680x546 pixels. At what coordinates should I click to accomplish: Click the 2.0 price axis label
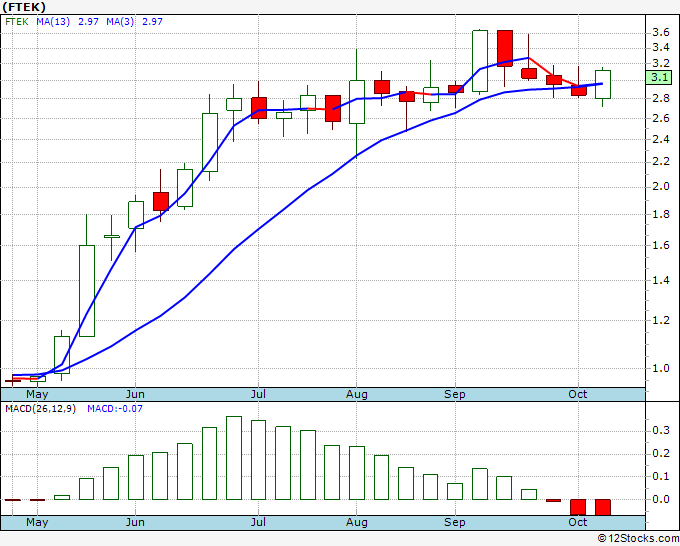click(660, 186)
